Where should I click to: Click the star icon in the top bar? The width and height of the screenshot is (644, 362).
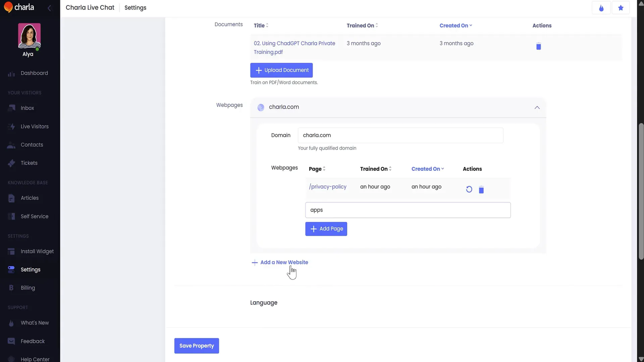(x=621, y=8)
